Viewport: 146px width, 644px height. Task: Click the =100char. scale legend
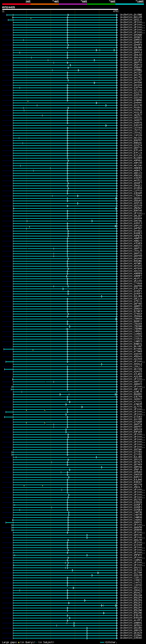[109, 642]
